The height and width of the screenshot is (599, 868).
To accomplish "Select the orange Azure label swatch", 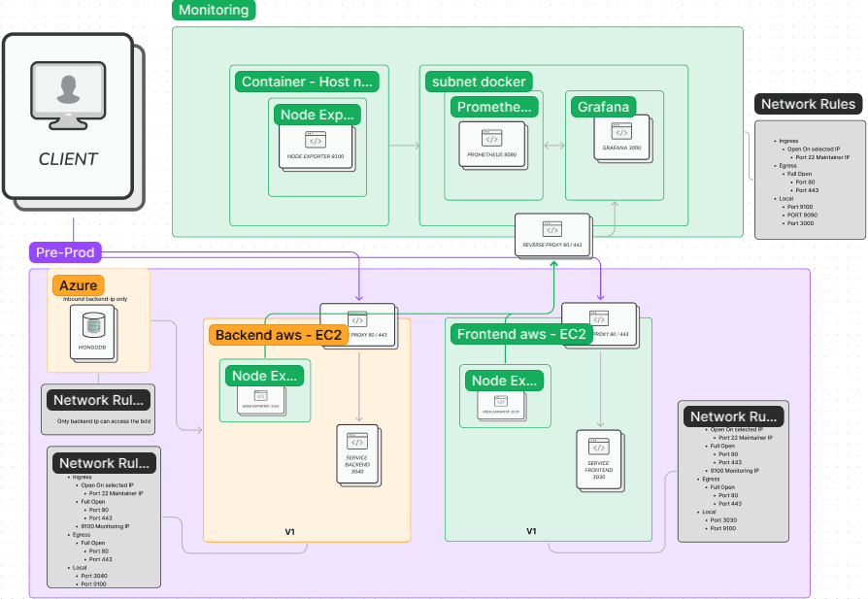I will coord(77,285).
